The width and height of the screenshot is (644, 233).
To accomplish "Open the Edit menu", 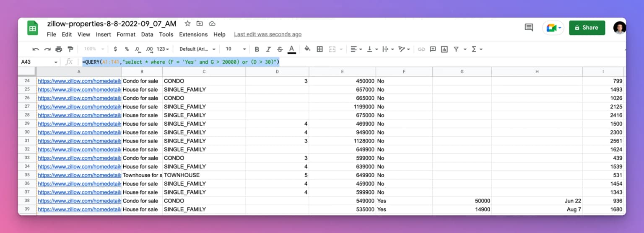I will [67, 34].
